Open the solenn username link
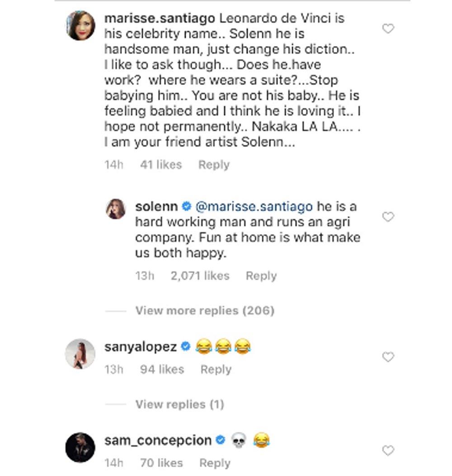This screenshot has height=476, width=452. point(156,206)
